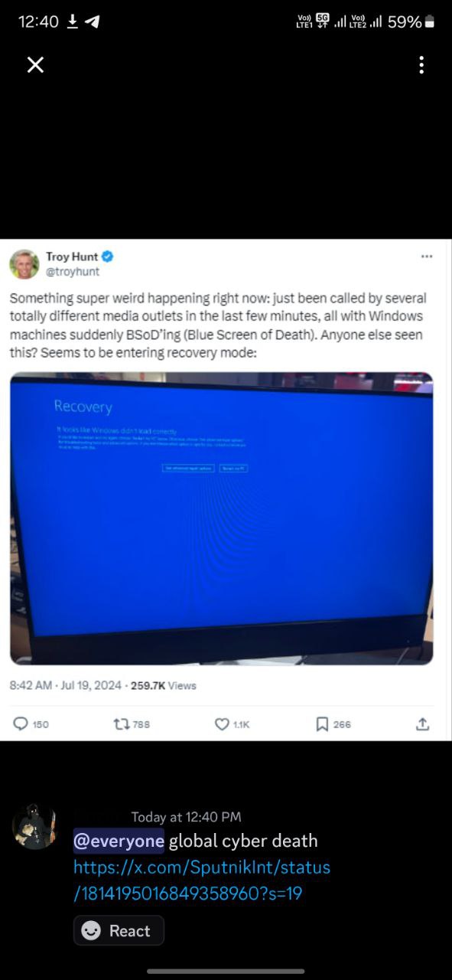This screenshot has width=452, height=980.
Task: Tap the bookmark icon showing 266
Action: 323,724
